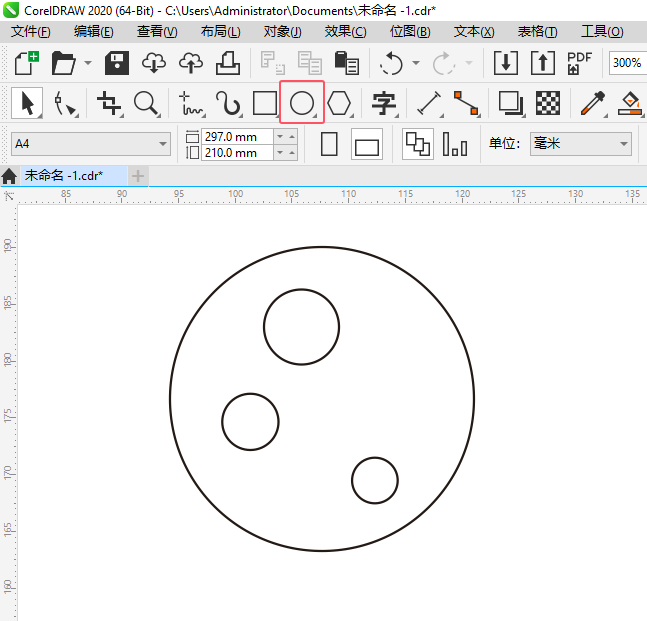Select the Rectangle tool
647x621 pixels.
click(x=264, y=103)
